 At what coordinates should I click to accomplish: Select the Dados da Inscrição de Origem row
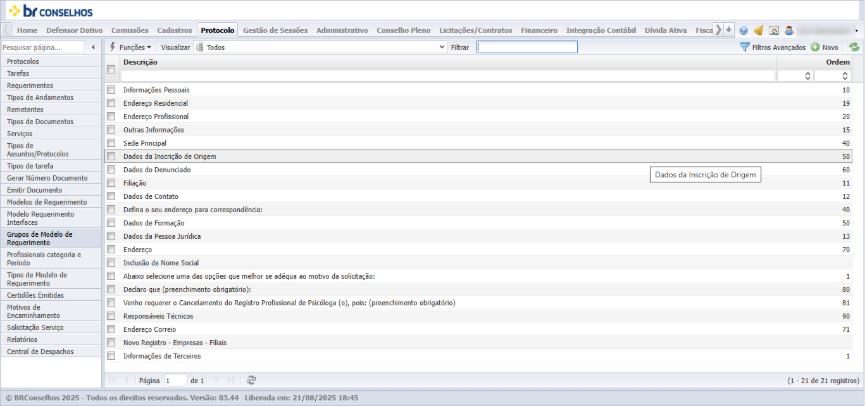(x=478, y=156)
